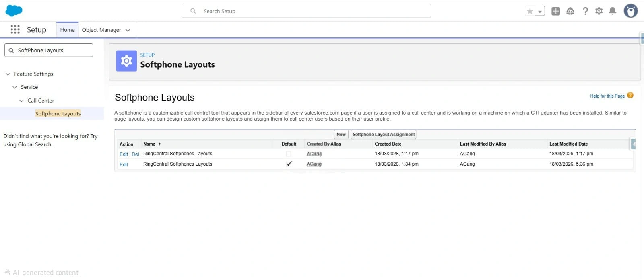Open Softphone Layout Assignment
Viewport: 644px width, 279px height.
tap(383, 135)
